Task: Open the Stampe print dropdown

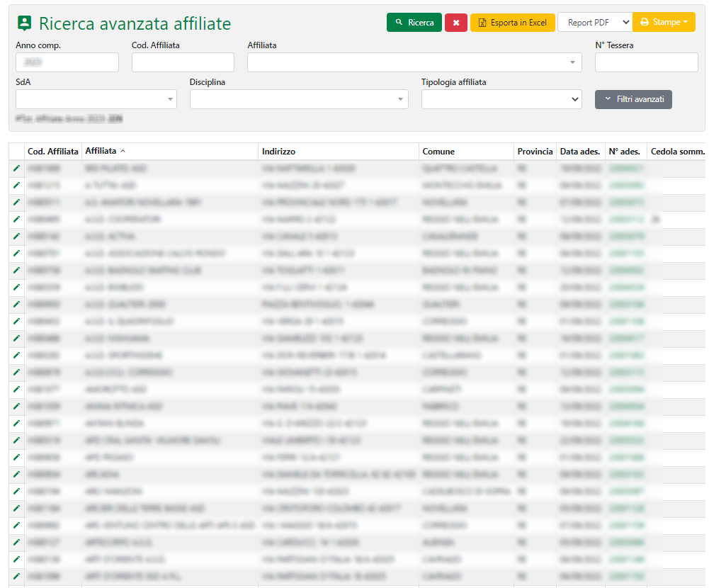Action: [x=664, y=23]
